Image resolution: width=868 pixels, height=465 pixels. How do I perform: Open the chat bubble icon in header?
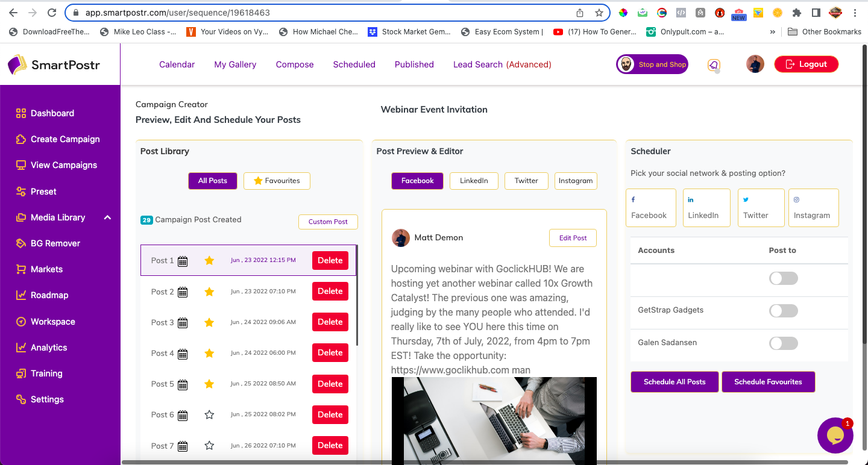click(714, 65)
